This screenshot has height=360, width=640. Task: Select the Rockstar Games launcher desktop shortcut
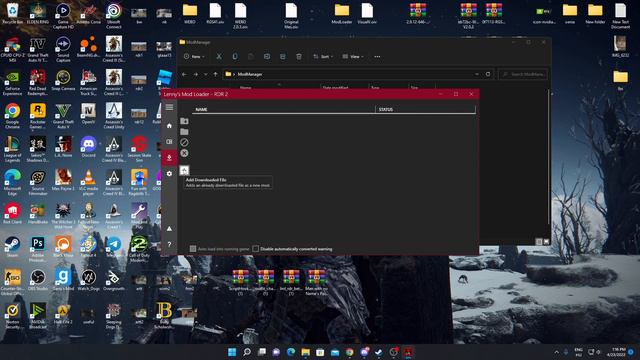(38, 116)
